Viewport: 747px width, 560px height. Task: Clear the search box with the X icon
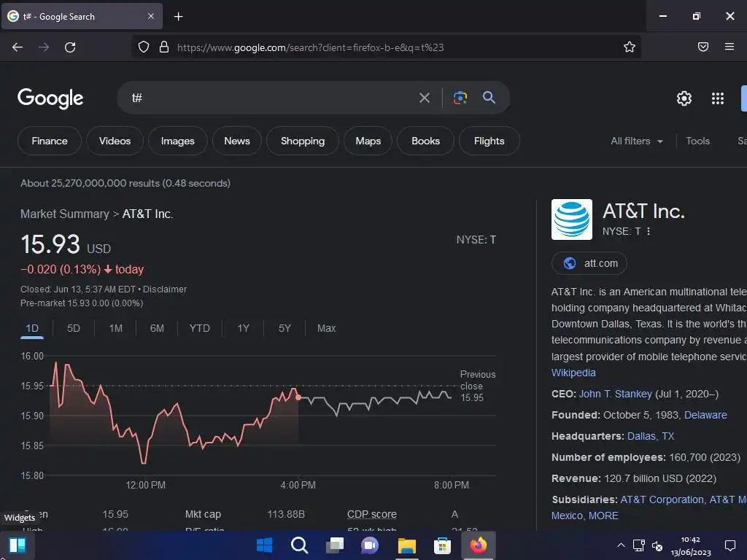tap(425, 98)
